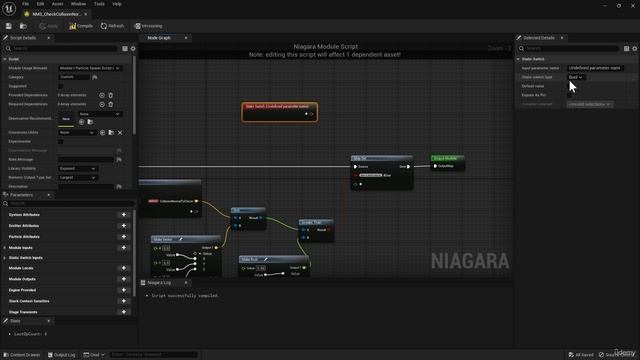
Task: Open Script Details settings gear icon
Action: (x=133, y=49)
